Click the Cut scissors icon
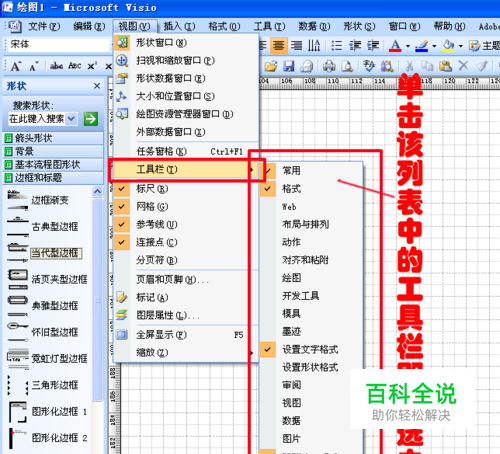 410,66
